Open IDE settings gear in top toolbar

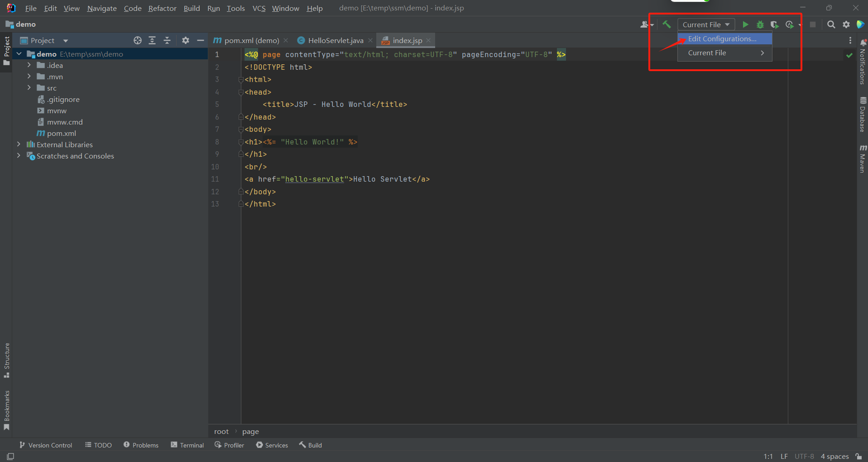[x=846, y=24]
